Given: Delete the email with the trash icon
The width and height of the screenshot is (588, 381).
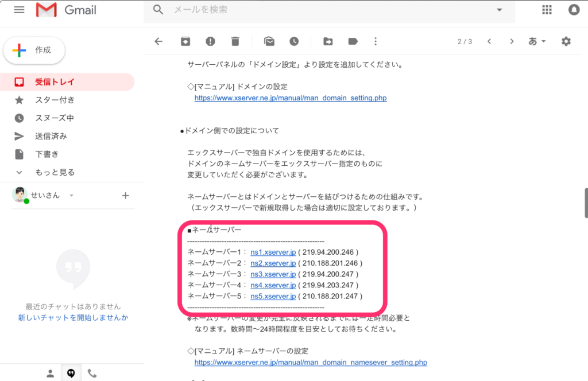Looking at the screenshot, I should pyautogui.click(x=235, y=41).
